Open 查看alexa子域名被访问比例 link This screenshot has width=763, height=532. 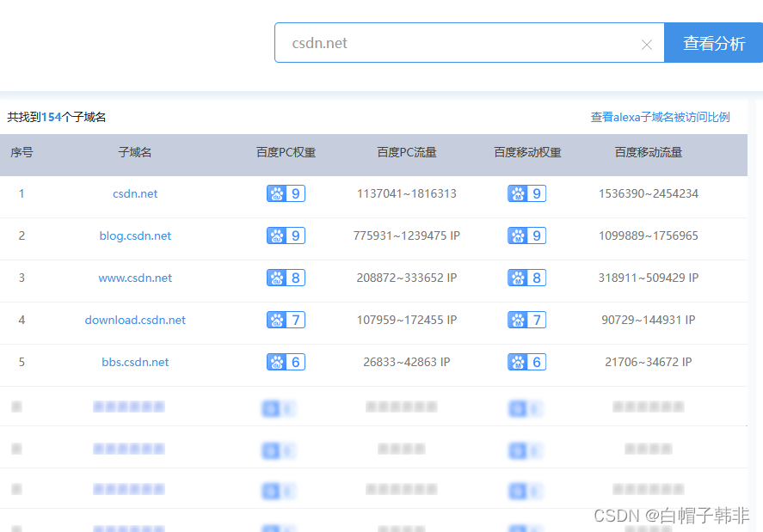(660, 117)
